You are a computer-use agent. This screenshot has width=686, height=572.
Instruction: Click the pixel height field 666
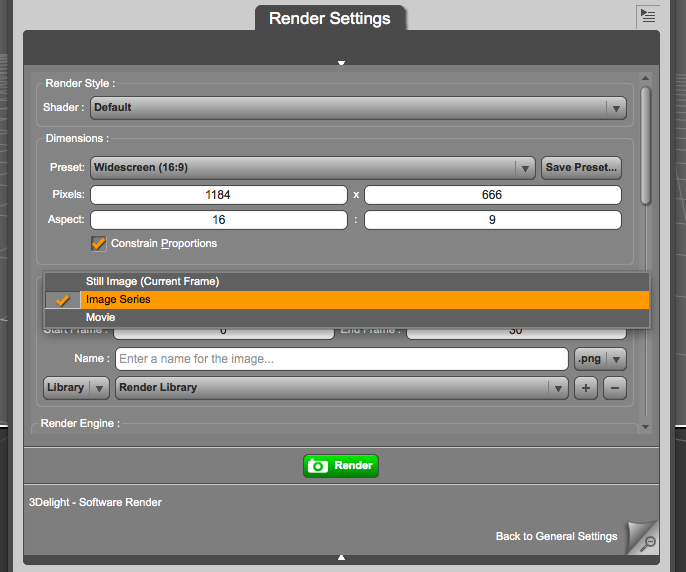[493, 195]
